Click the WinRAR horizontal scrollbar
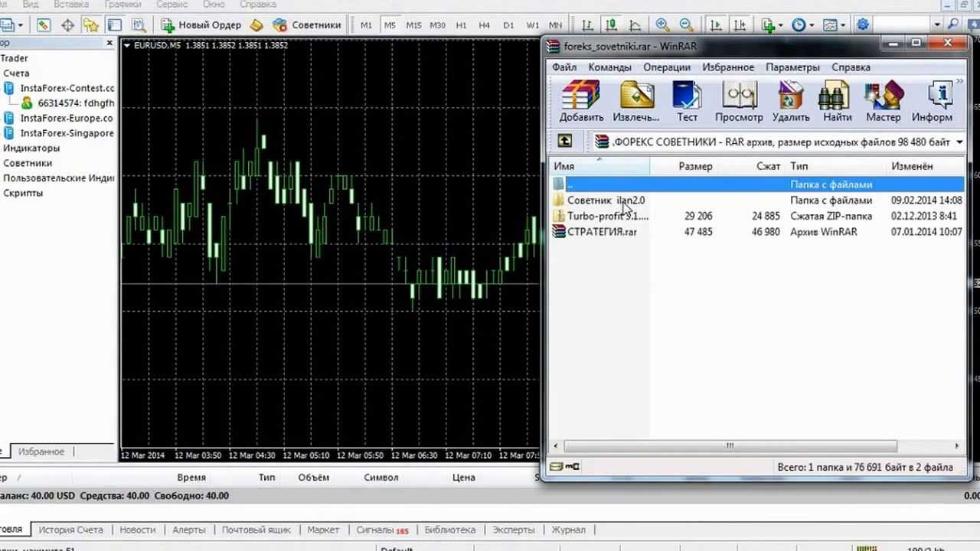 tap(730, 445)
